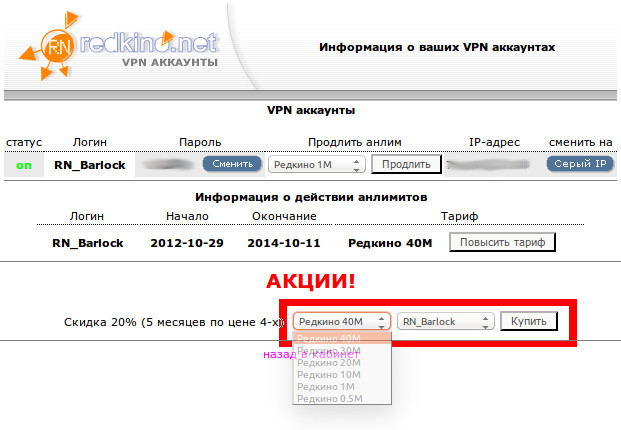Open the Редкино 1M extension dropdown
621x430 pixels.
(315, 164)
